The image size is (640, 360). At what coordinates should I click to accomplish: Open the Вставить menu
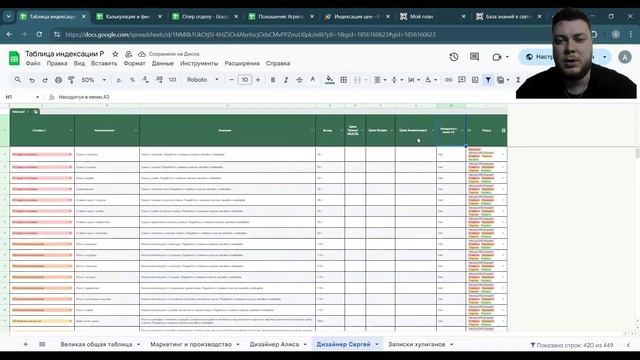click(x=104, y=64)
